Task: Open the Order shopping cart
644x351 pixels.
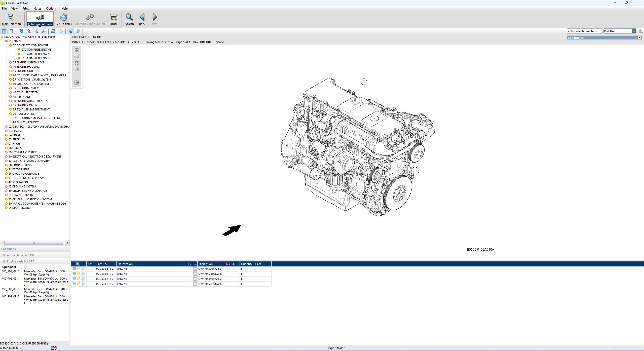Action: point(113,19)
